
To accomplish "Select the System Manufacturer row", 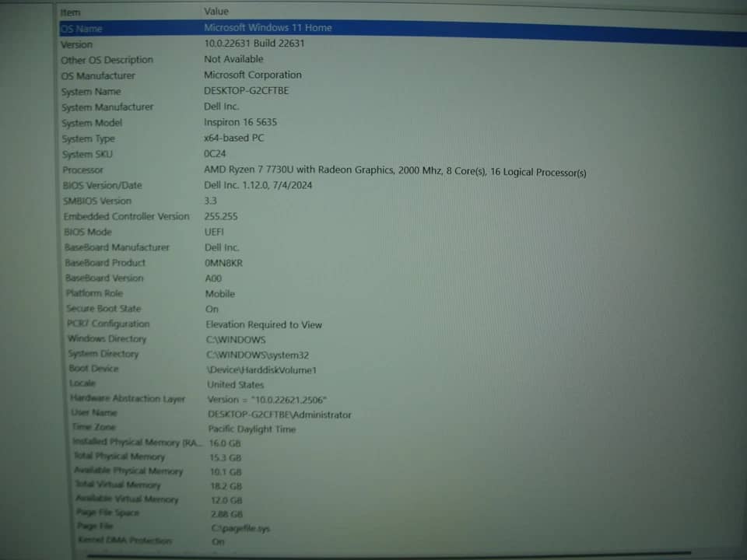I will pos(107,107).
